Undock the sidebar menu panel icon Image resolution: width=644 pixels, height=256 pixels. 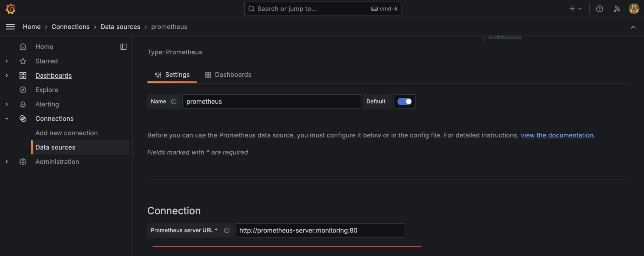tap(123, 47)
